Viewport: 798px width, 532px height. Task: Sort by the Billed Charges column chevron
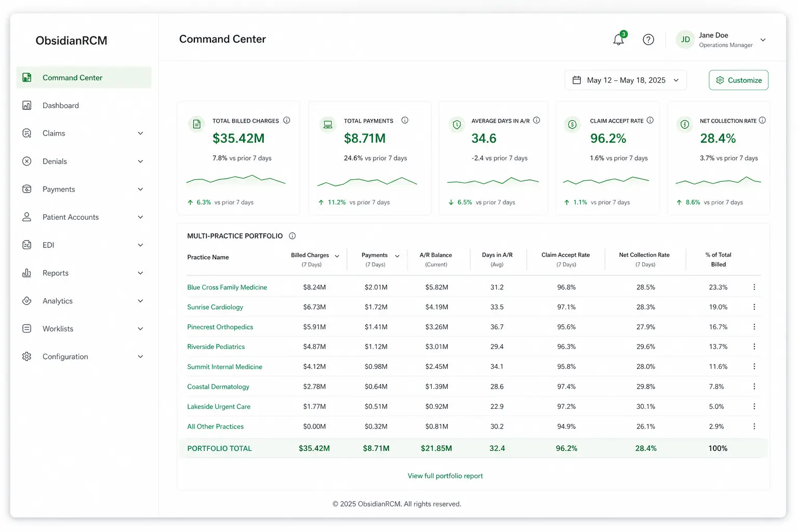337,256
